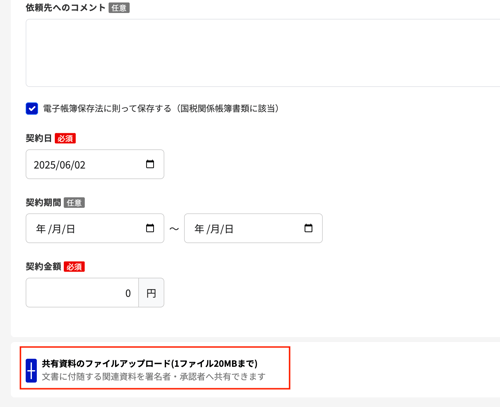Click the 文書に付随する関連資料 description text
Screen dimensions: 500x407
tap(154, 377)
